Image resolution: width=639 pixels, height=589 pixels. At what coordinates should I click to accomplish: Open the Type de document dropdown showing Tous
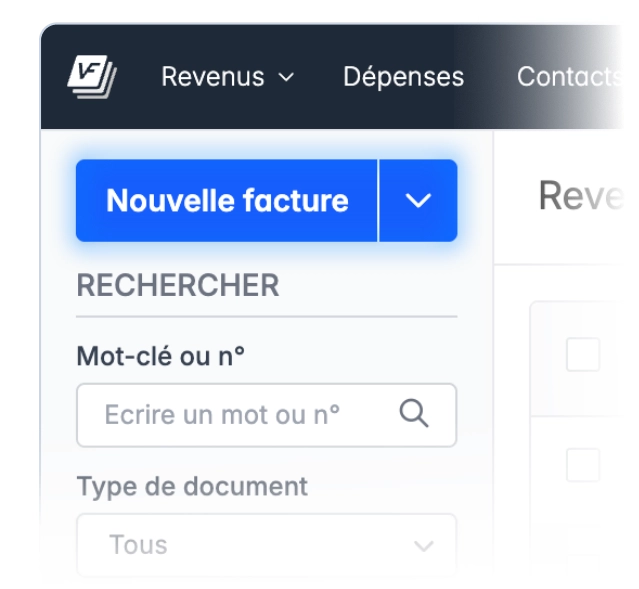(x=266, y=545)
